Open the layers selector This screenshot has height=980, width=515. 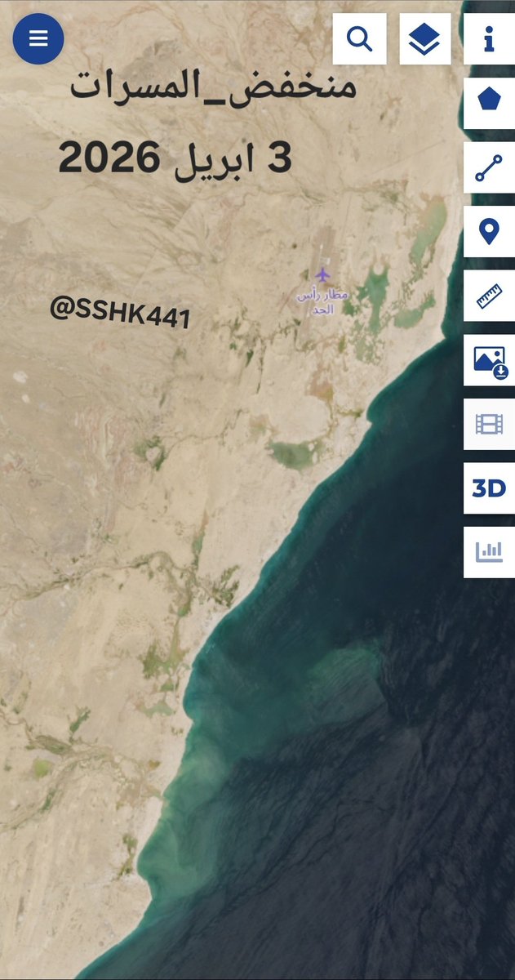[425, 38]
